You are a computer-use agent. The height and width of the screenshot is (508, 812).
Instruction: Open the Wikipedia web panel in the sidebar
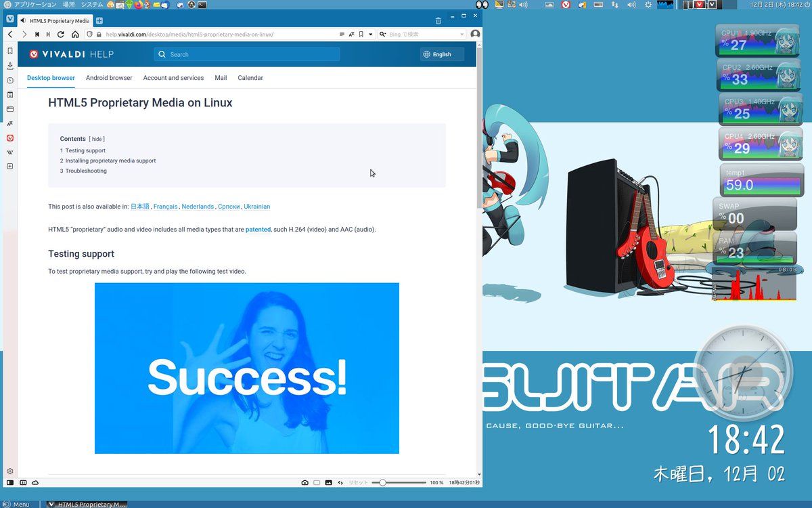[x=10, y=152]
